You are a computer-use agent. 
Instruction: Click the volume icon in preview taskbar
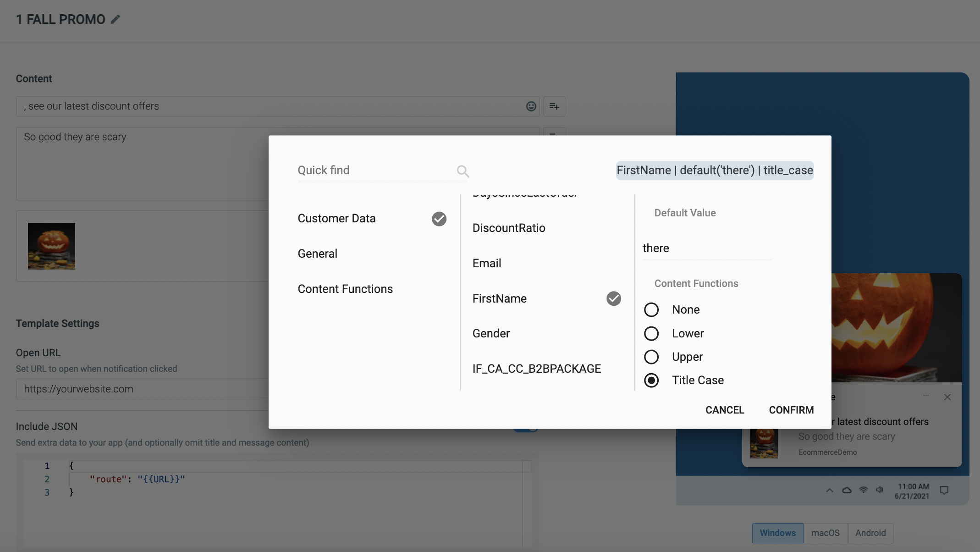pyautogui.click(x=879, y=490)
